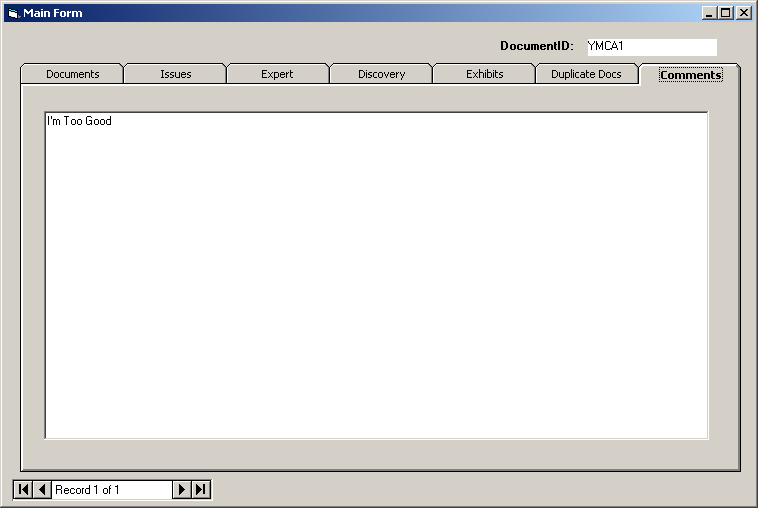The height and width of the screenshot is (508, 758).
Task: Click the DocumentID label
Action: click(x=536, y=46)
